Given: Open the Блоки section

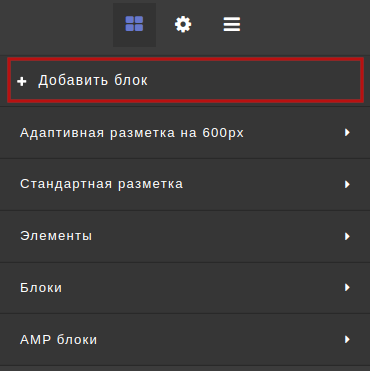Looking at the screenshot, I should (185, 288).
